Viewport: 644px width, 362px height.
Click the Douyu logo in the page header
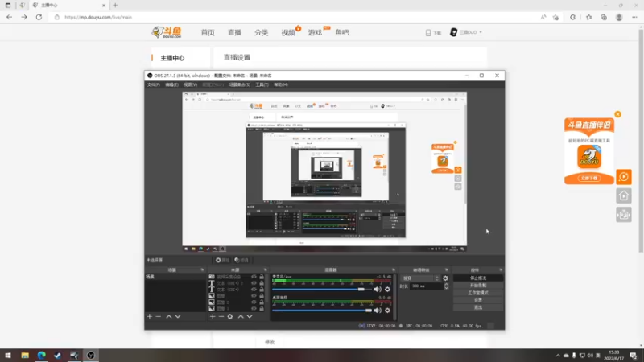167,32
